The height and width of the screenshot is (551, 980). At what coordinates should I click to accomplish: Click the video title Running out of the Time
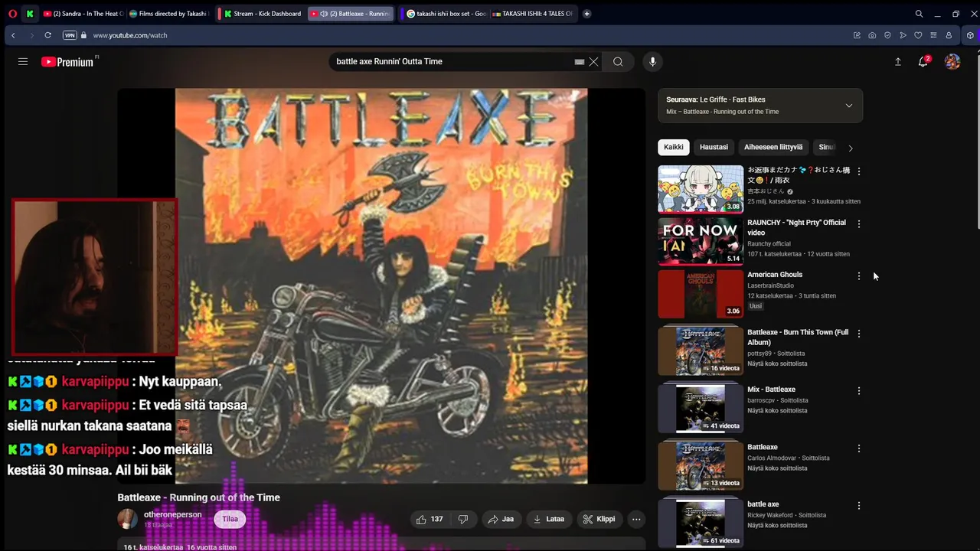pos(199,497)
